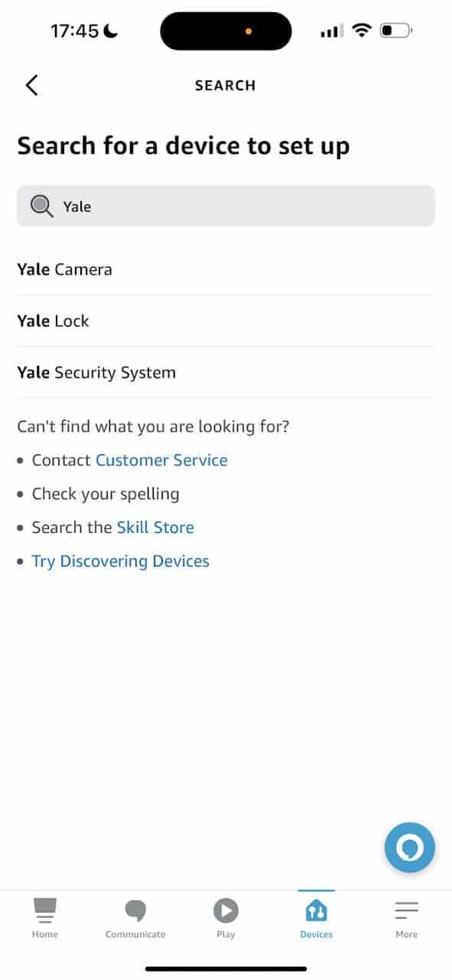This screenshot has width=452, height=980.
Task: Open the Customer Service link
Action: pos(161,459)
